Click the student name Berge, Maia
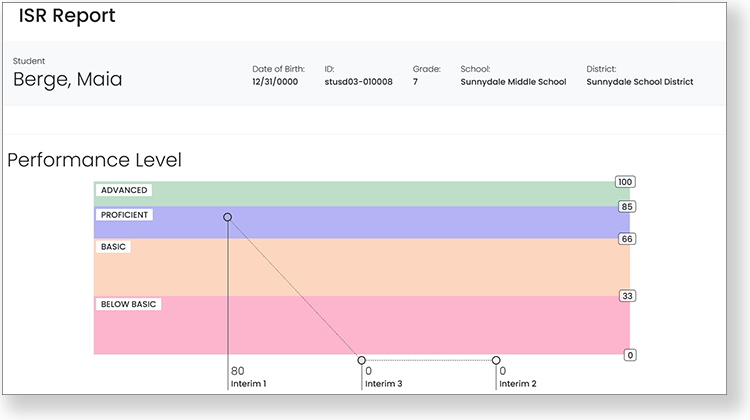Viewport: 750px width, 420px height. 67,80
